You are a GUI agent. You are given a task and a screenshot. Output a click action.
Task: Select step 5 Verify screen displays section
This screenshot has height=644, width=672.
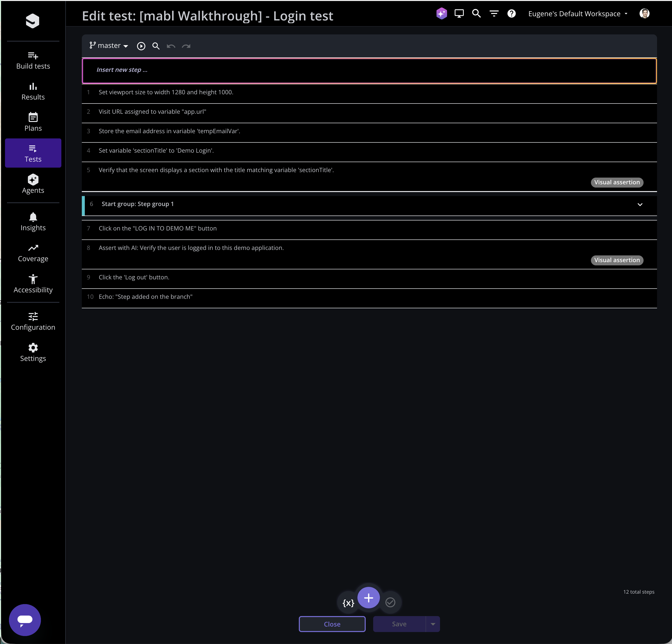[x=369, y=176]
